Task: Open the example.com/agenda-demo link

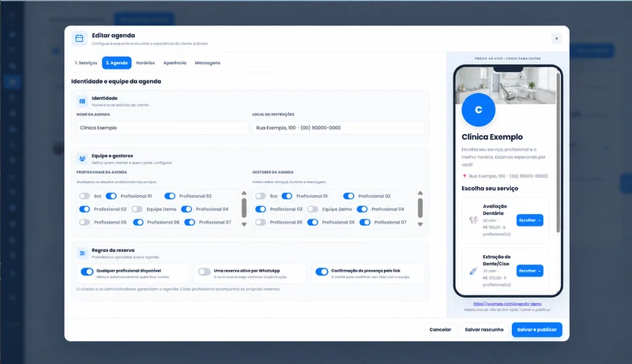Action: [x=507, y=304]
